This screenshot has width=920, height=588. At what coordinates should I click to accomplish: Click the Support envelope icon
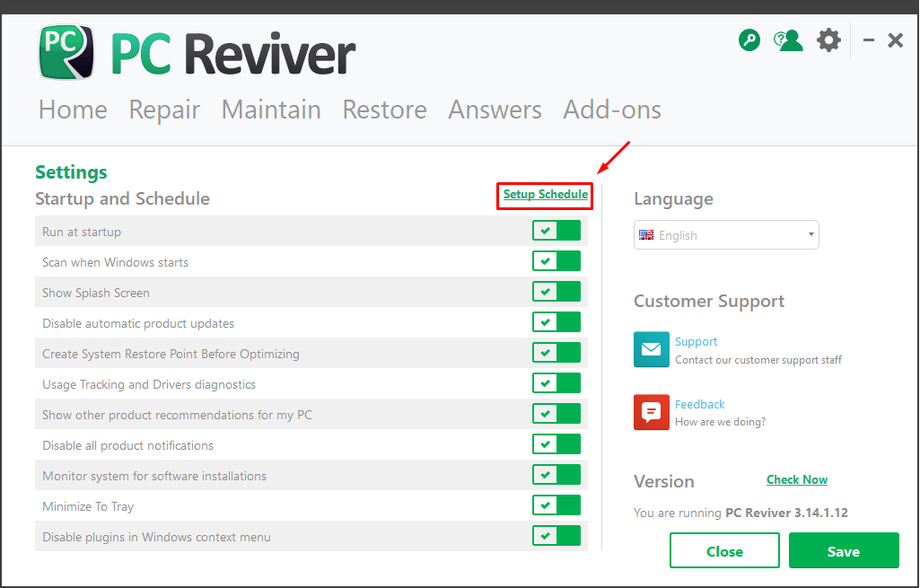tap(652, 349)
